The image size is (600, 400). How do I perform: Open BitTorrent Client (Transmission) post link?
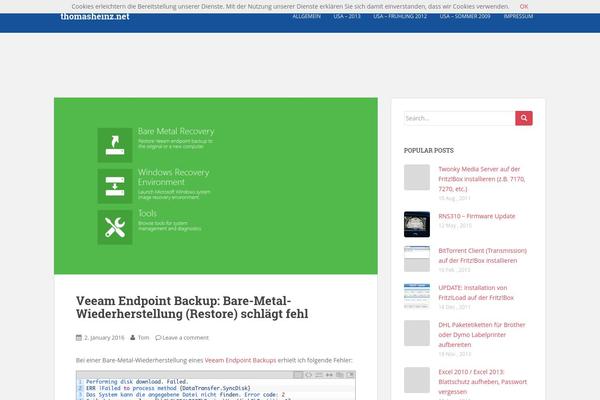483,255
